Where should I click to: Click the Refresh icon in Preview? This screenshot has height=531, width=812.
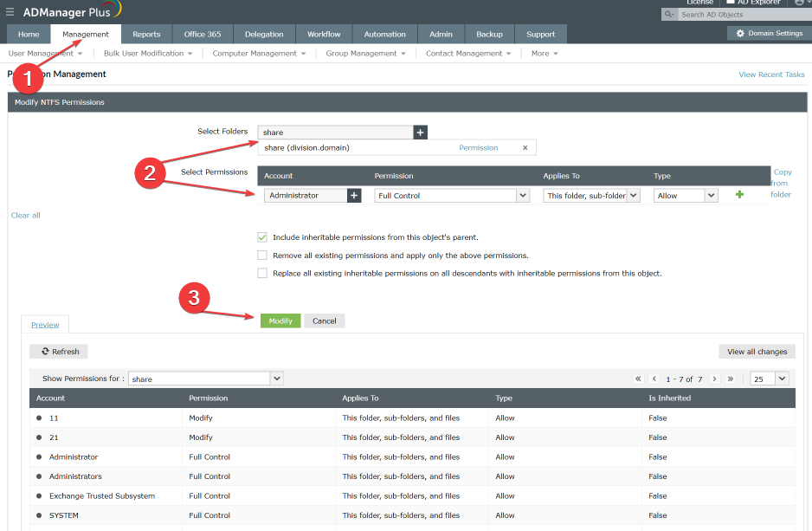[46, 352]
